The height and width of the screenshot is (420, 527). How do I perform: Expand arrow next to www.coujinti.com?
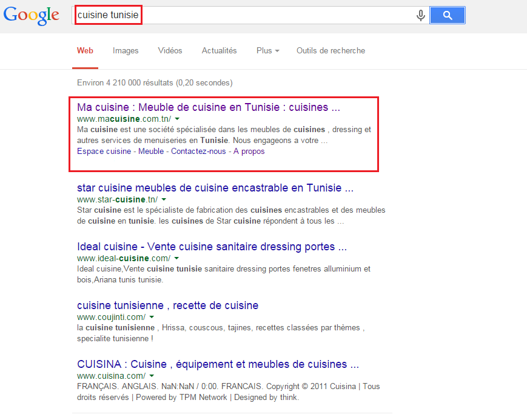coord(152,317)
